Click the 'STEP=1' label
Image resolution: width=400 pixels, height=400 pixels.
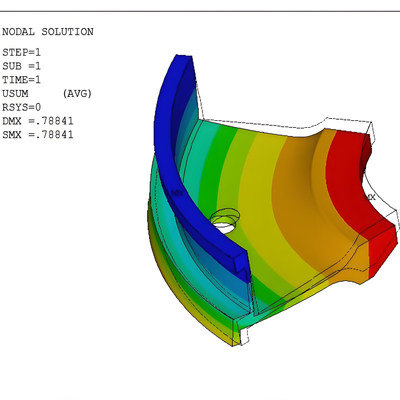(x=21, y=52)
